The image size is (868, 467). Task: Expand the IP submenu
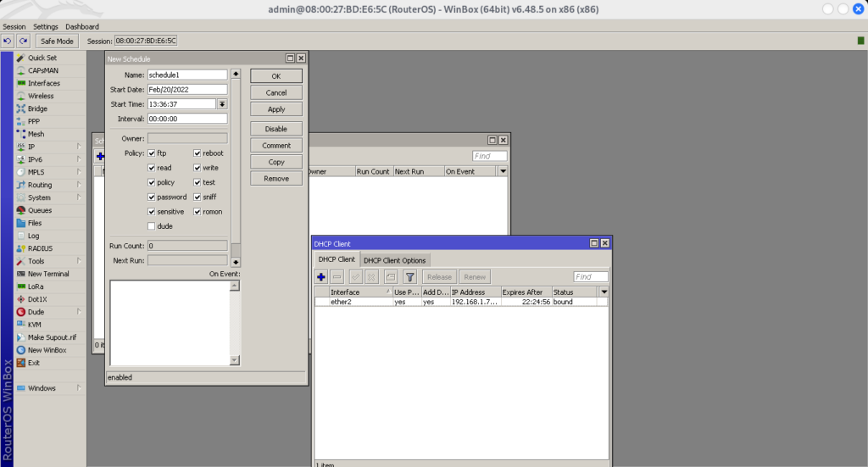click(79, 147)
